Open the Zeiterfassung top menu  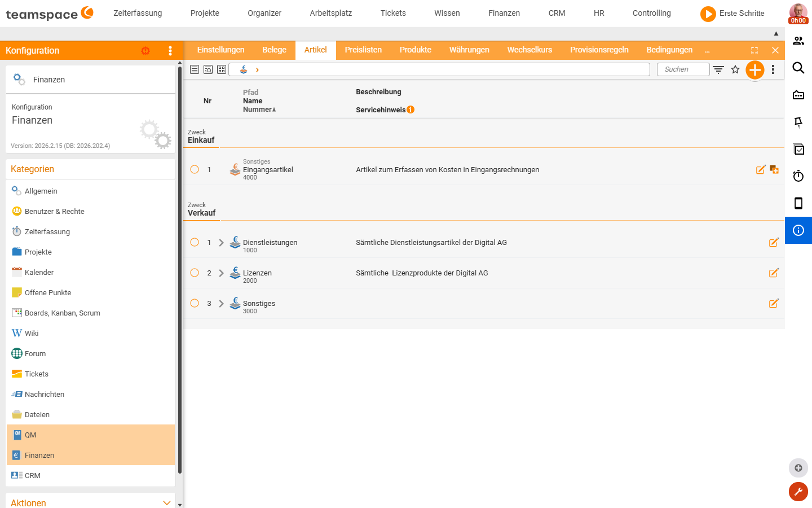pos(138,13)
